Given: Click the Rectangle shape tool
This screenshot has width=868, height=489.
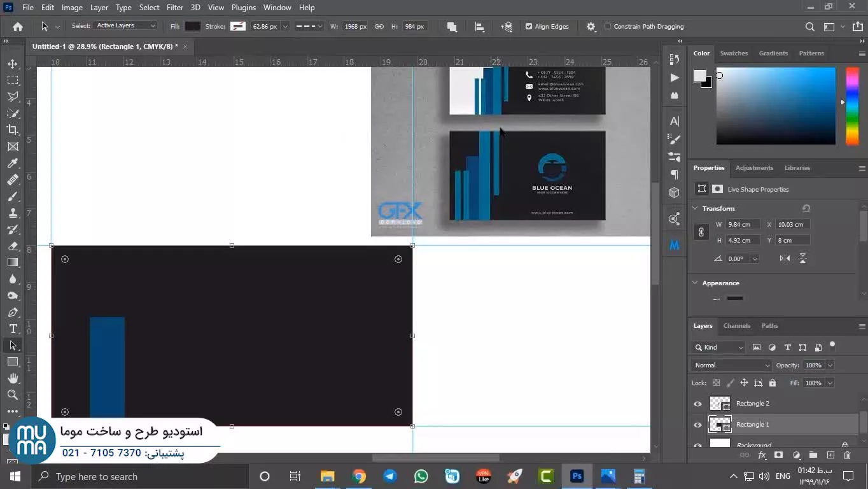Looking at the screenshot, I should click(13, 362).
